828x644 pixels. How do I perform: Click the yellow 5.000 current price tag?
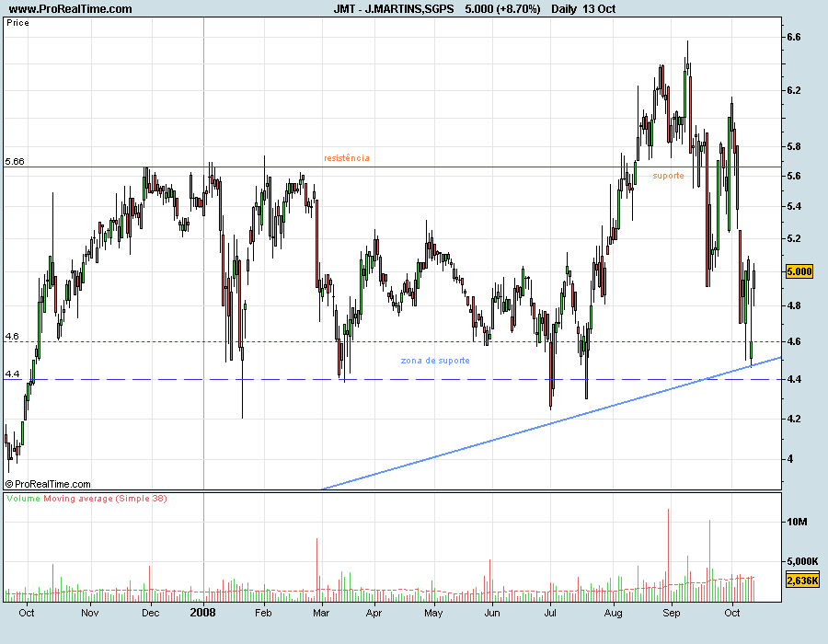[x=799, y=271]
